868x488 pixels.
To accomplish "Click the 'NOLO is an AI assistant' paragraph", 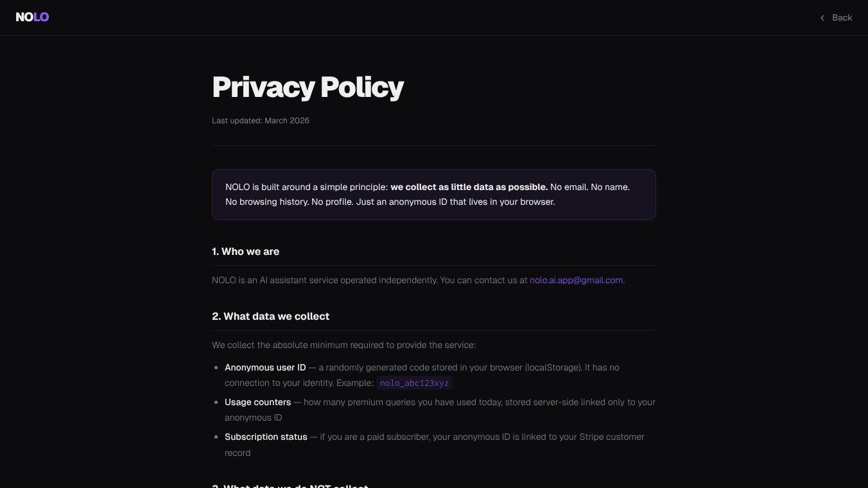I will pos(418,280).
